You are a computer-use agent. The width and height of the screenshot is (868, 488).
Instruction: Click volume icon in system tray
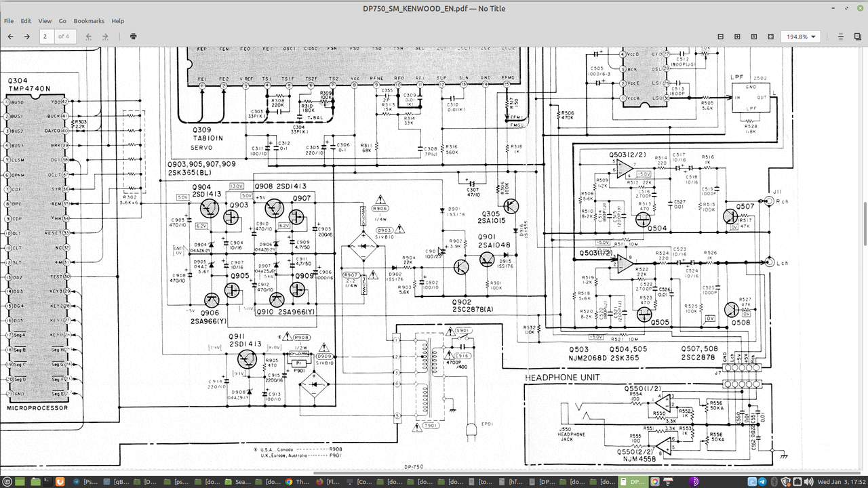808,481
